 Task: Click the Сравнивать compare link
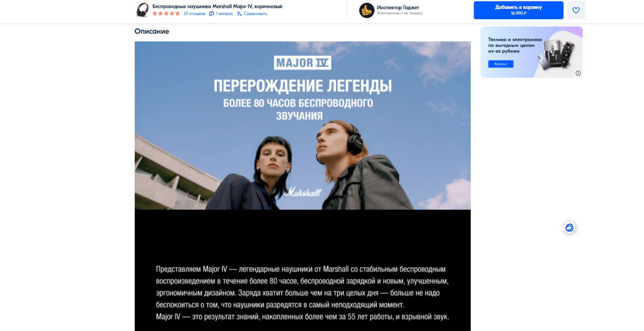pos(256,14)
